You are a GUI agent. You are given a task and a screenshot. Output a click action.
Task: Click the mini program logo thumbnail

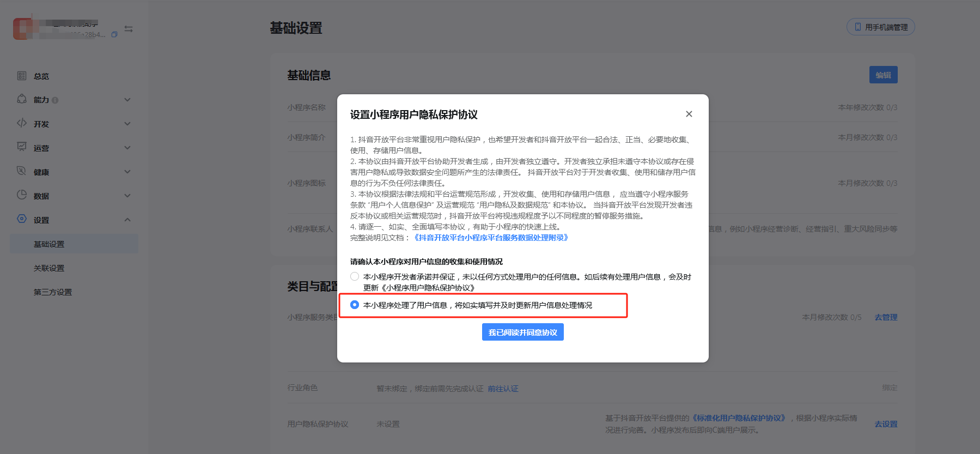[x=23, y=29]
